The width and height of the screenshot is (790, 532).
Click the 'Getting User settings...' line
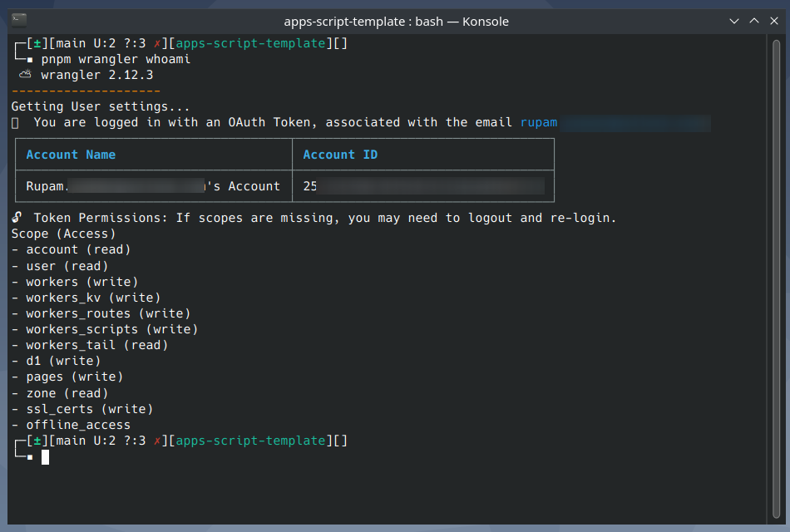pyautogui.click(x=101, y=106)
